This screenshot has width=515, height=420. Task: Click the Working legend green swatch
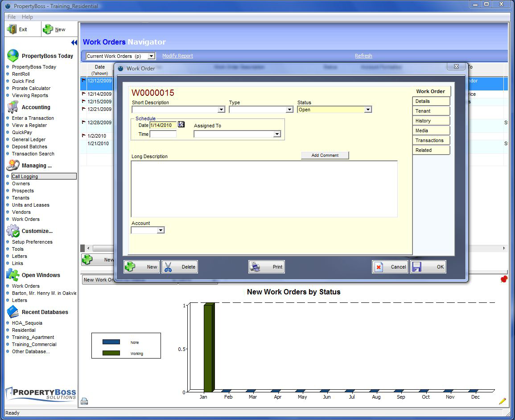[111, 353]
